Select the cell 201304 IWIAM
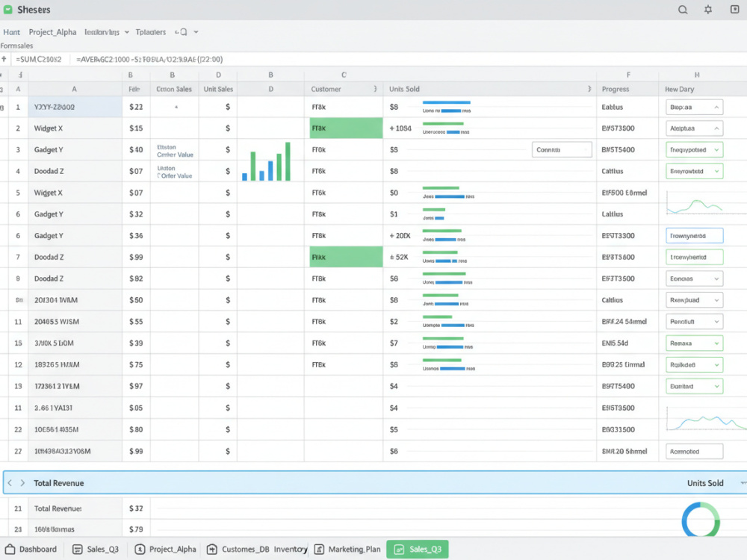 [75, 300]
